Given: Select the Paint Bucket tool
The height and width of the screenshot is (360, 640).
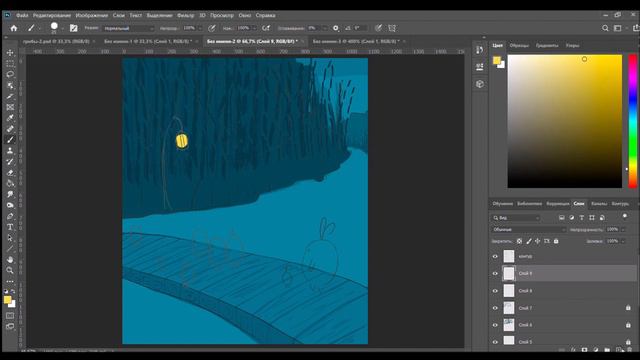Looking at the screenshot, I should pyautogui.click(x=10, y=183).
